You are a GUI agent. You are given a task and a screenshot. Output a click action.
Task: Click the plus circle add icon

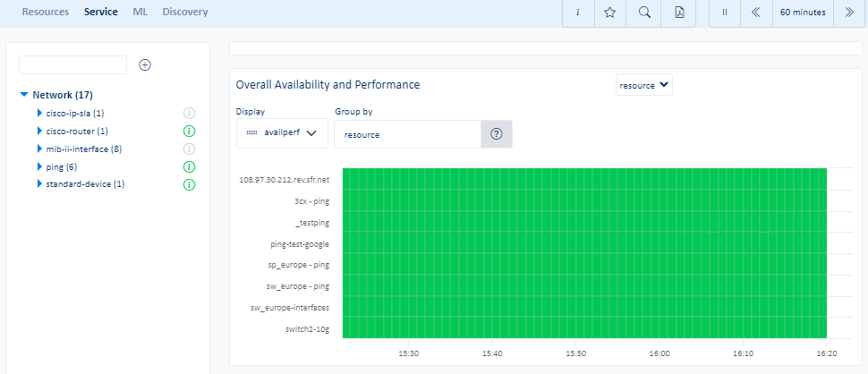[145, 64]
